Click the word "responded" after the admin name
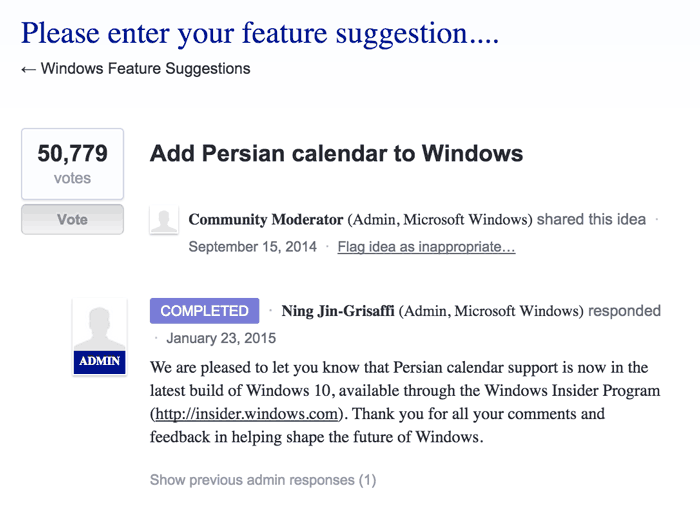This screenshot has width=700, height=527. click(x=624, y=311)
